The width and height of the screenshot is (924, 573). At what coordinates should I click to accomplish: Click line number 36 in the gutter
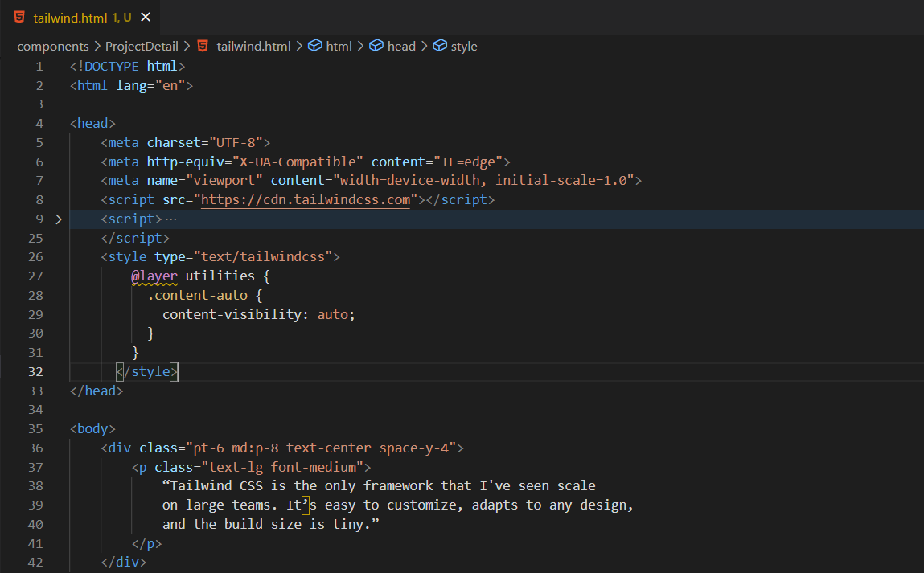point(35,448)
